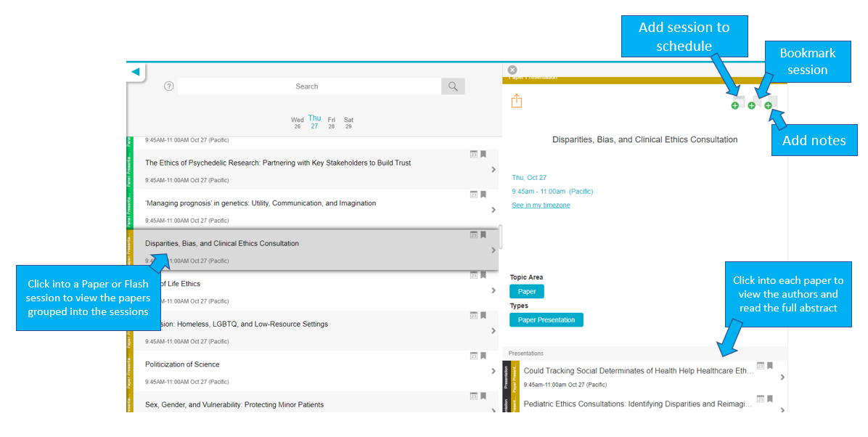Click into the Search text field
Image resolution: width=868 pixels, height=437 pixels.
click(309, 86)
